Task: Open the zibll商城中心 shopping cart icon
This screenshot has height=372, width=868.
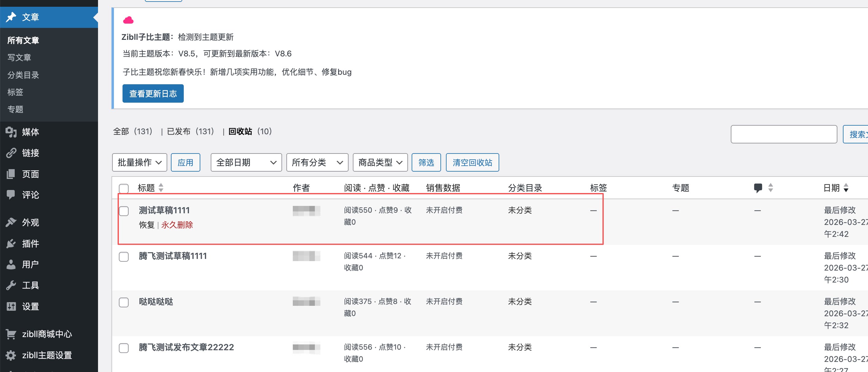Action: [x=11, y=334]
